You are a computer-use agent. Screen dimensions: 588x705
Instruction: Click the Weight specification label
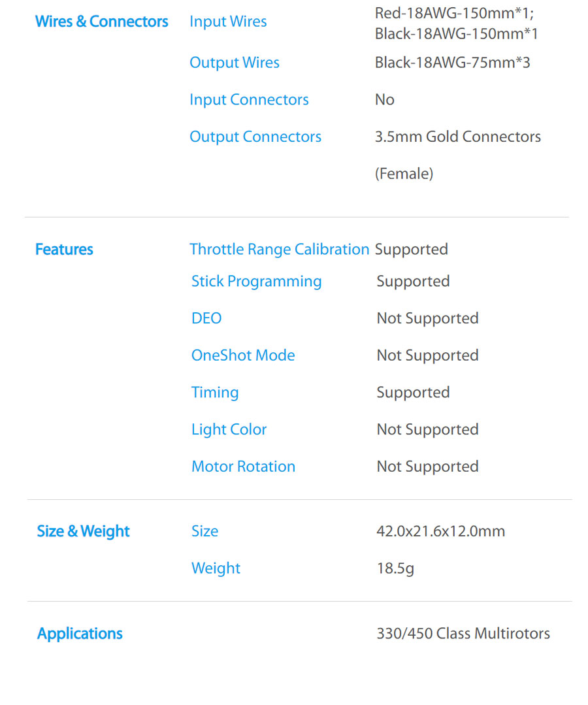(x=216, y=568)
